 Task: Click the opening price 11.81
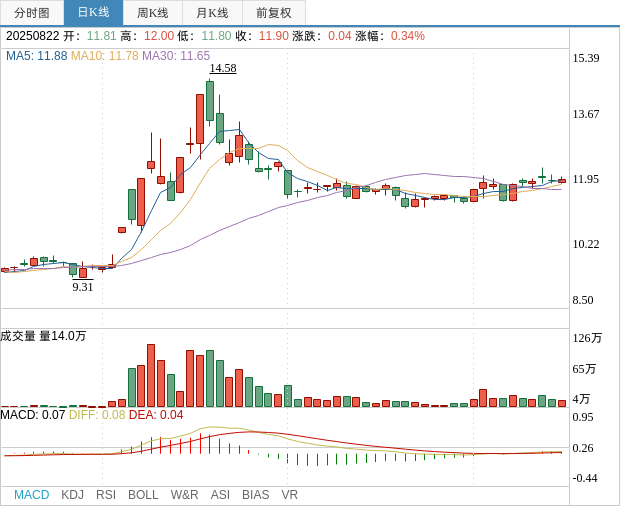(102, 36)
